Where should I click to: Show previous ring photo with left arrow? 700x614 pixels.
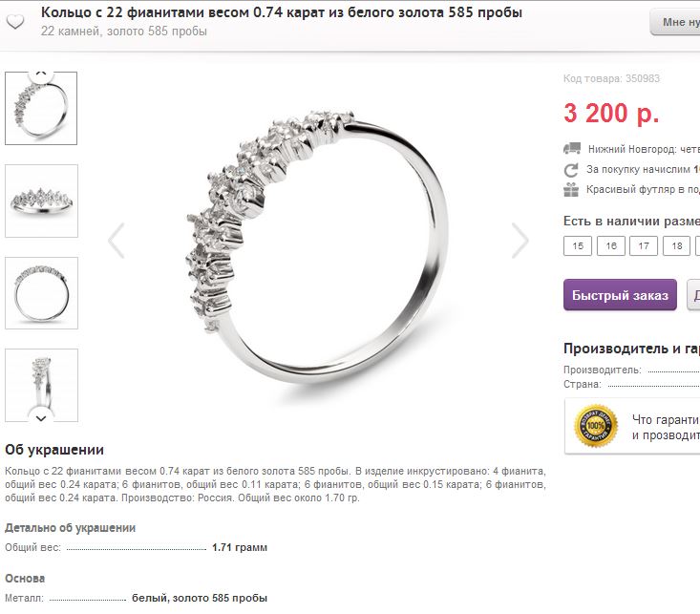[x=117, y=241]
